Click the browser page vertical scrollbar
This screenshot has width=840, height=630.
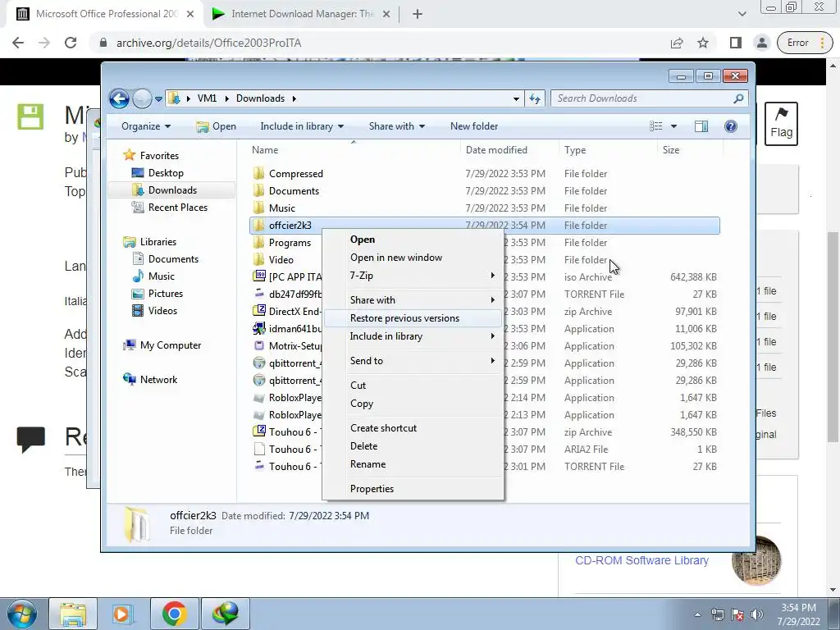pyautogui.click(x=833, y=336)
